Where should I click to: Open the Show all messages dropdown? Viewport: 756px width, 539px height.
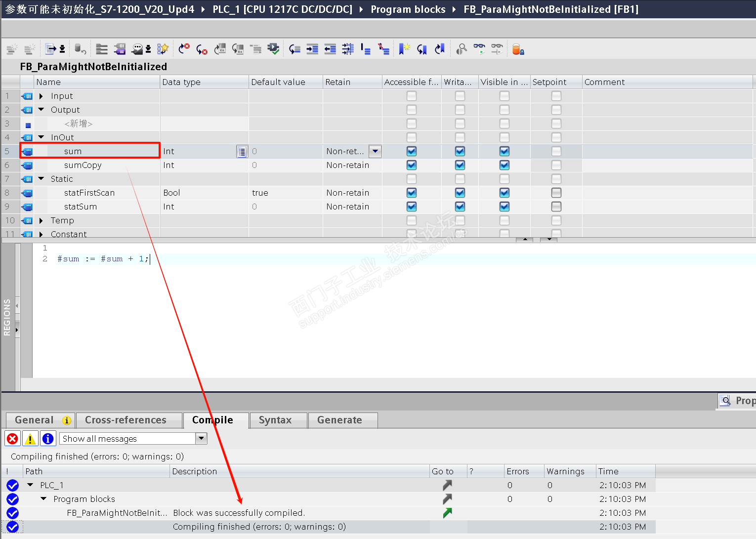click(201, 439)
